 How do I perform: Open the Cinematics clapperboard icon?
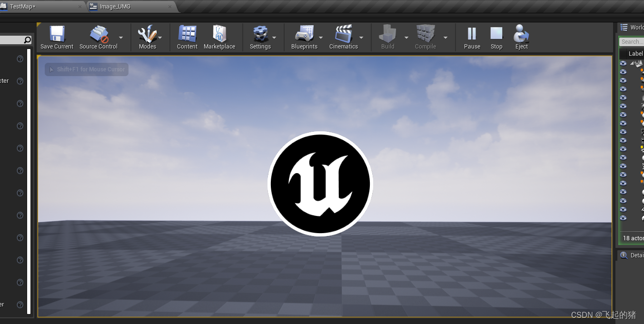click(343, 34)
